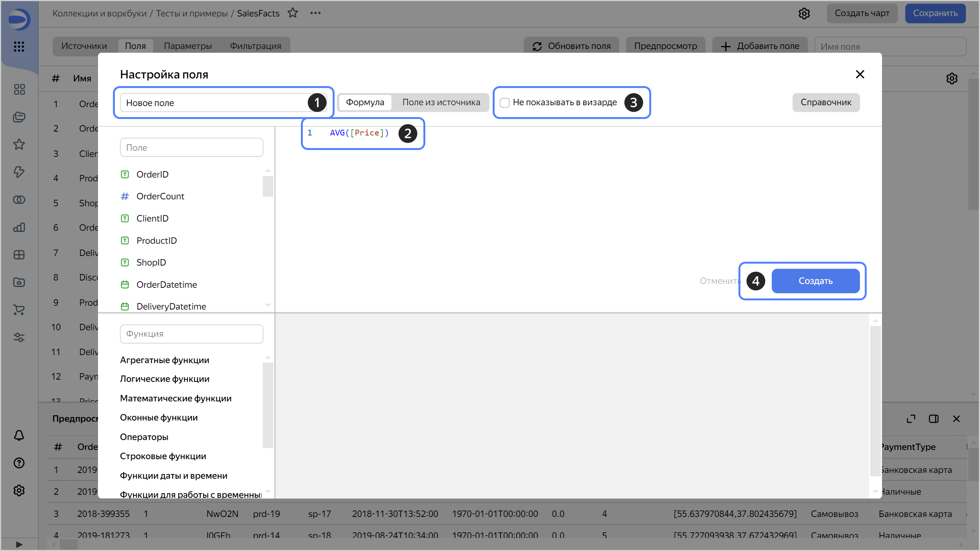Open the '...' menu next to SalesFacts
Viewport: 980px width, 551px height.
(316, 13)
